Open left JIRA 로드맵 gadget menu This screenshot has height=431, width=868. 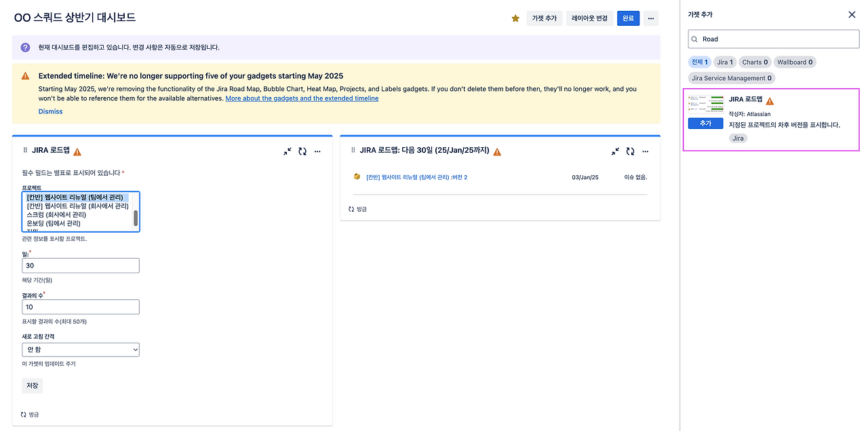[x=317, y=151]
